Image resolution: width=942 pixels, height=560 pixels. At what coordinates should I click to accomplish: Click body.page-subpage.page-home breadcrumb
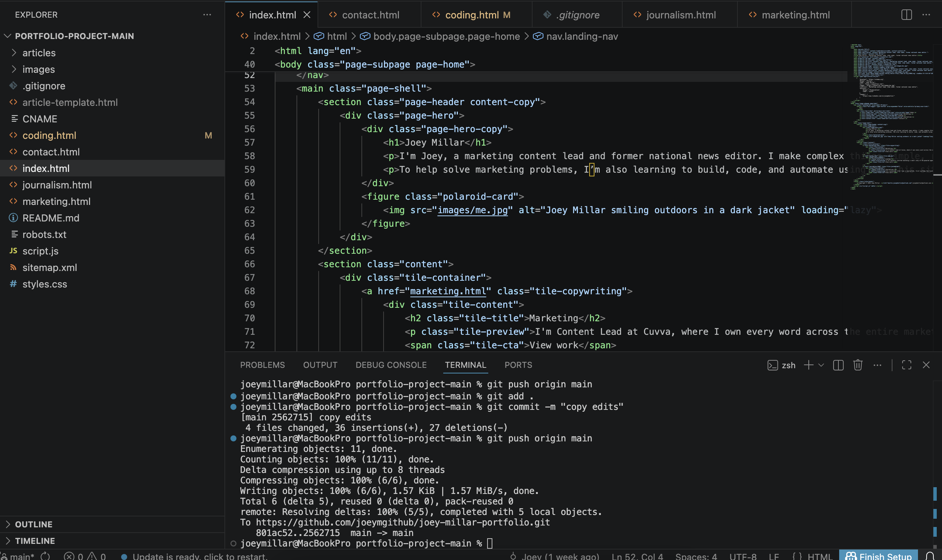440,36
